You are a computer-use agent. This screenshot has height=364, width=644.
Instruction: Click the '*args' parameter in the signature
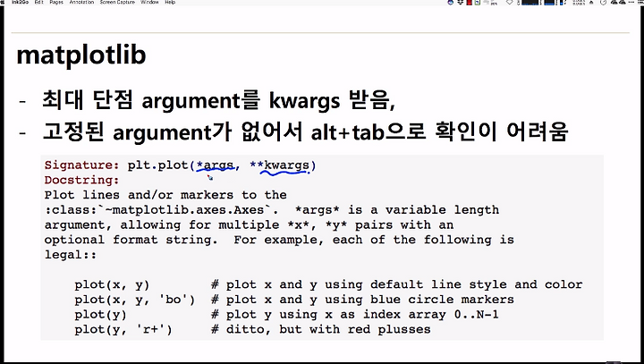217,165
